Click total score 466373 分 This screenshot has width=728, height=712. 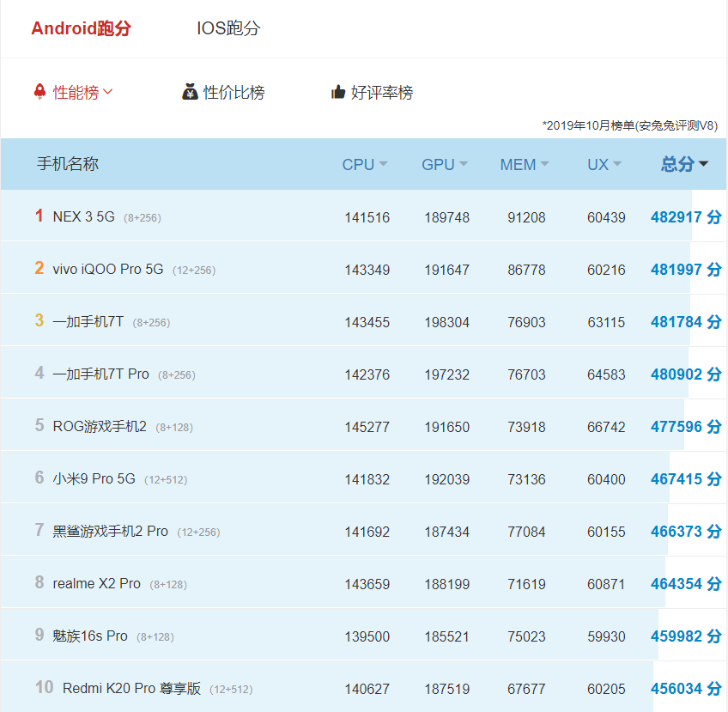coord(686,532)
